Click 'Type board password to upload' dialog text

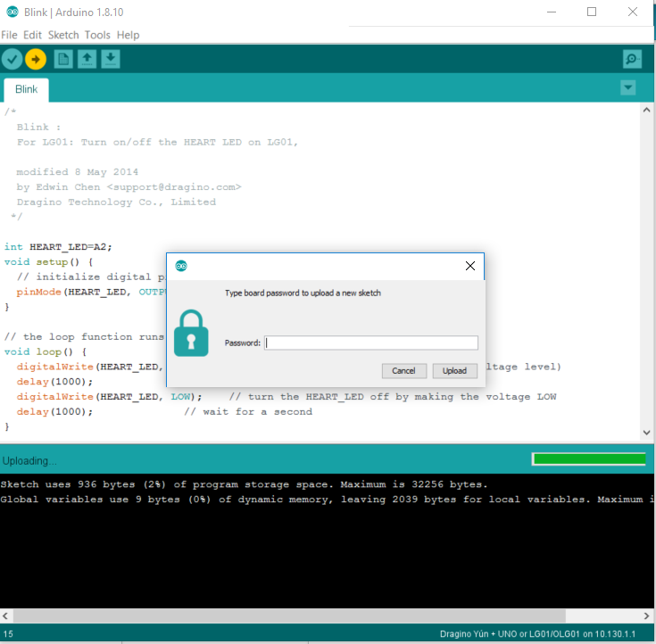point(303,293)
